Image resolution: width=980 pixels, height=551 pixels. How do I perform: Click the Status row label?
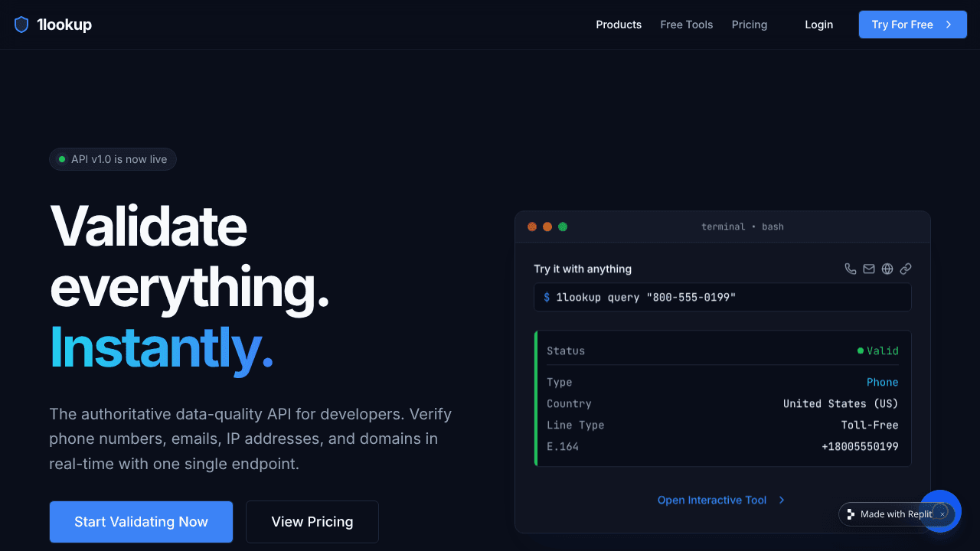566,350
